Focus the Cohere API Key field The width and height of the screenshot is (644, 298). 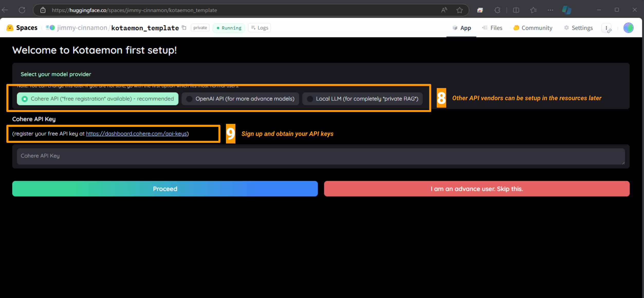321,156
